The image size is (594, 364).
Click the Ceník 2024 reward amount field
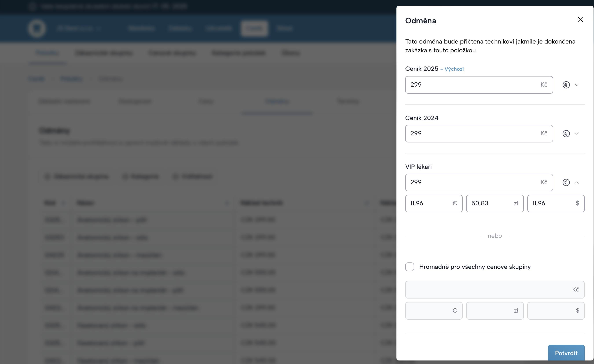pyautogui.click(x=479, y=133)
